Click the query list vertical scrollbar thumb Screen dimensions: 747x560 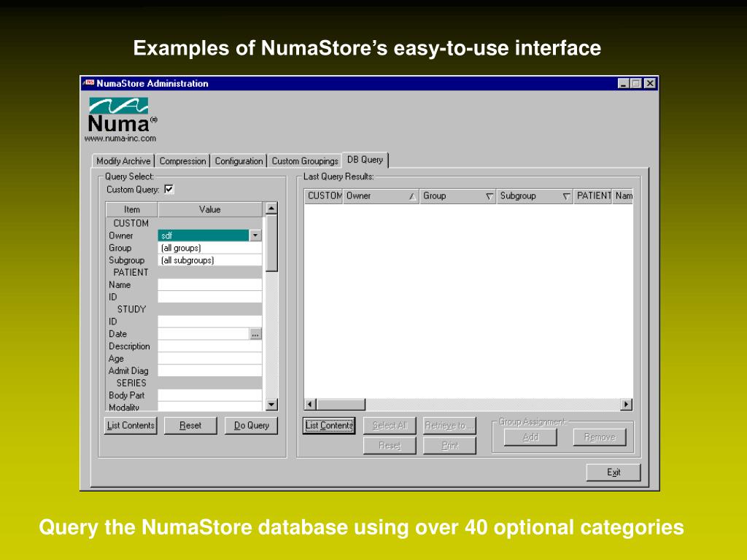point(271,244)
